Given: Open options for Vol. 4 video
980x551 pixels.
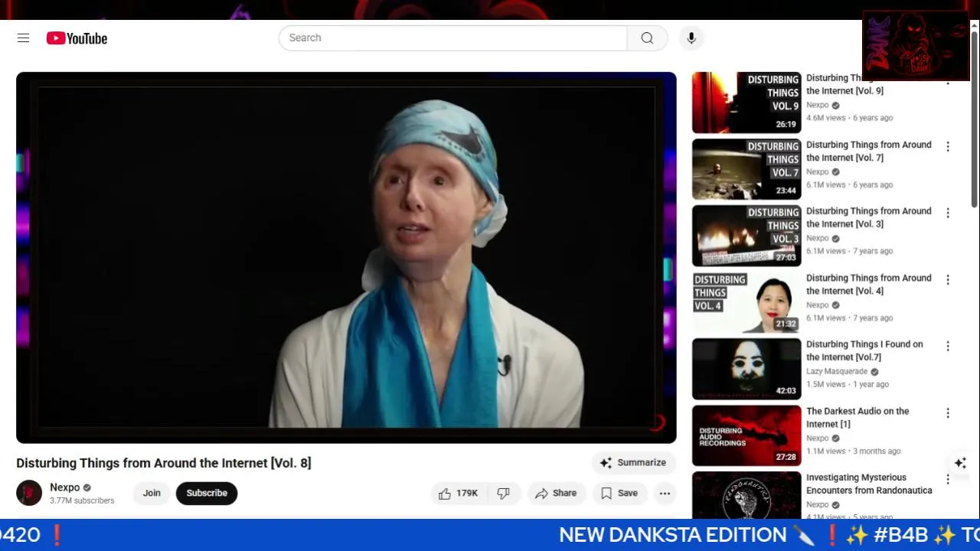Looking at the screenshot, I should point(947,279).
